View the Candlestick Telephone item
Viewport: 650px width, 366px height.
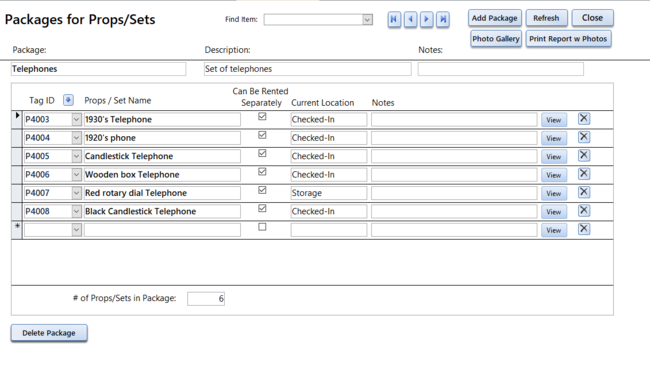(x=553, y=157)
